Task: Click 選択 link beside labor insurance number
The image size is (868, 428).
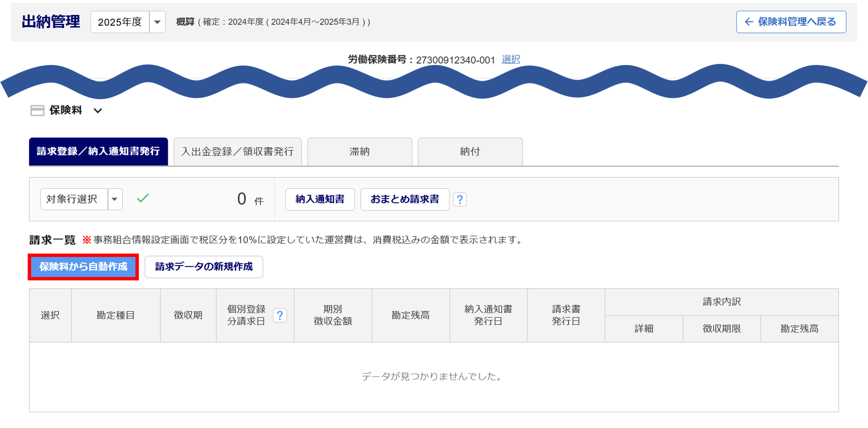Action: click(x=511, y=60)
